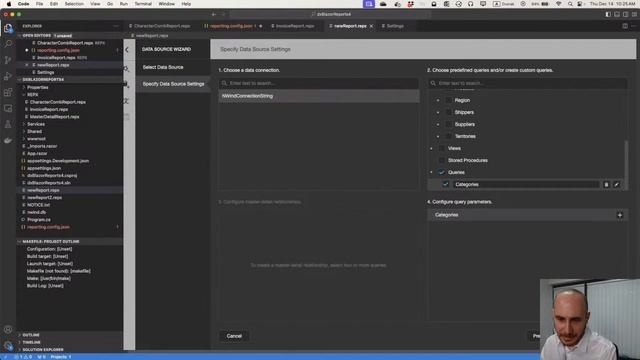
Task: Collapse the Queries node
Action: [431, 173]
